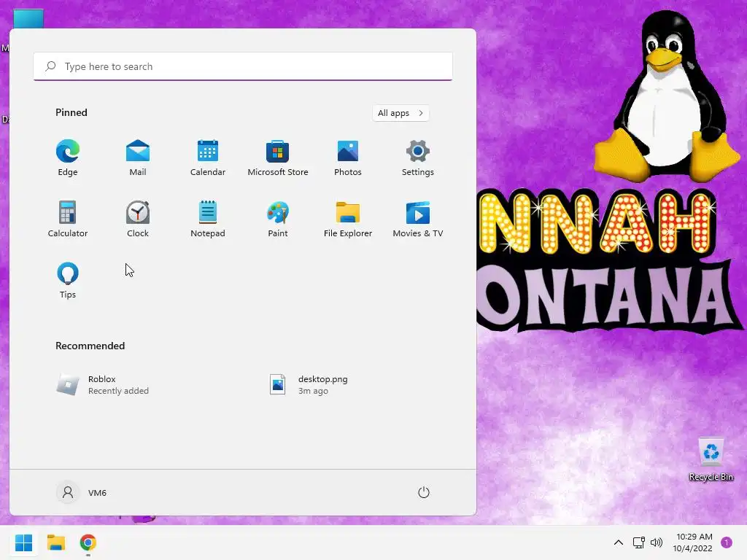This screenshot has width=747, height=560.
Task: Open the volume speaker tray icon
Action: click(x=657, y=542)
